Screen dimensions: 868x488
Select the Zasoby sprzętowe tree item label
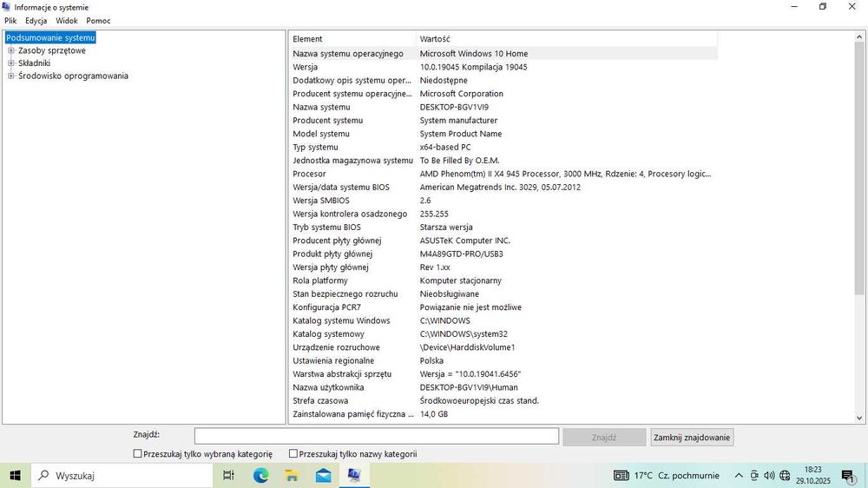point(52,50)
